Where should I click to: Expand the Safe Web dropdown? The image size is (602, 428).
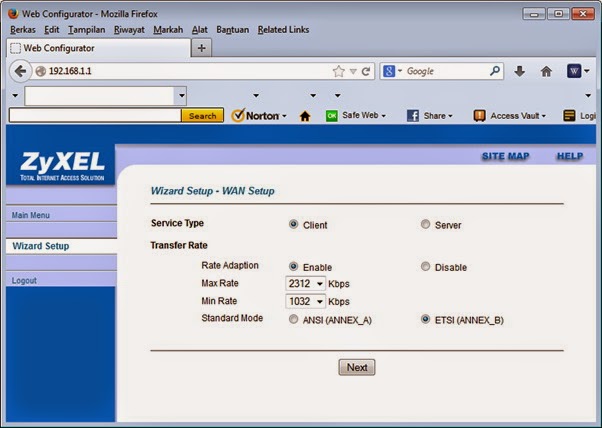pos(383,116)
